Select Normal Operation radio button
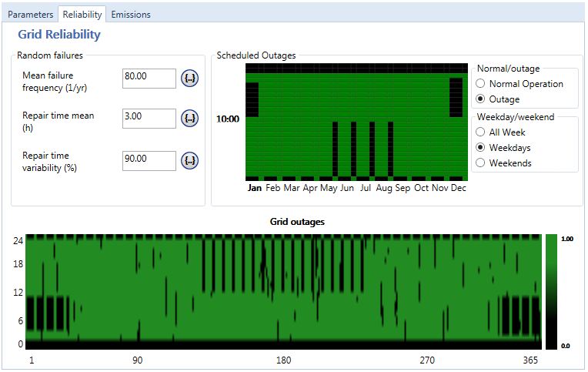 481,84
